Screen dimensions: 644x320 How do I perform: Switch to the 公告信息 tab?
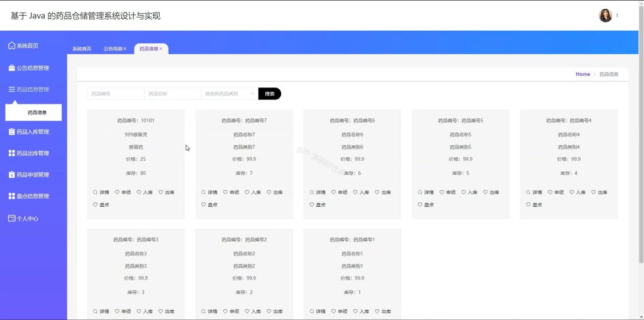(x=113, y=48)
